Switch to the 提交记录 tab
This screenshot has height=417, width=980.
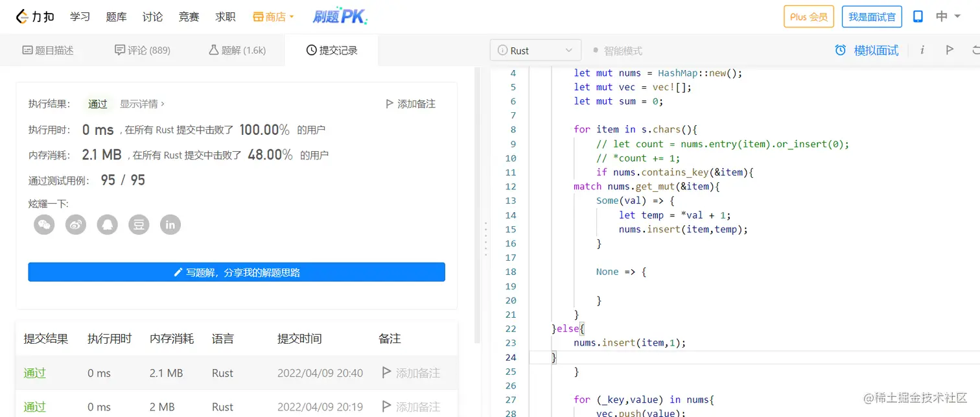(331, 50)
